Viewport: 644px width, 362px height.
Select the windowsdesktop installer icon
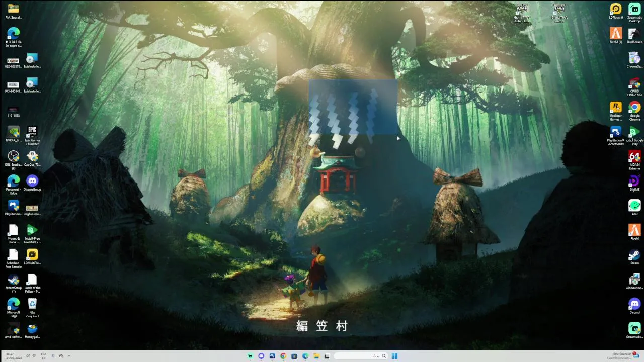(634, 282)
